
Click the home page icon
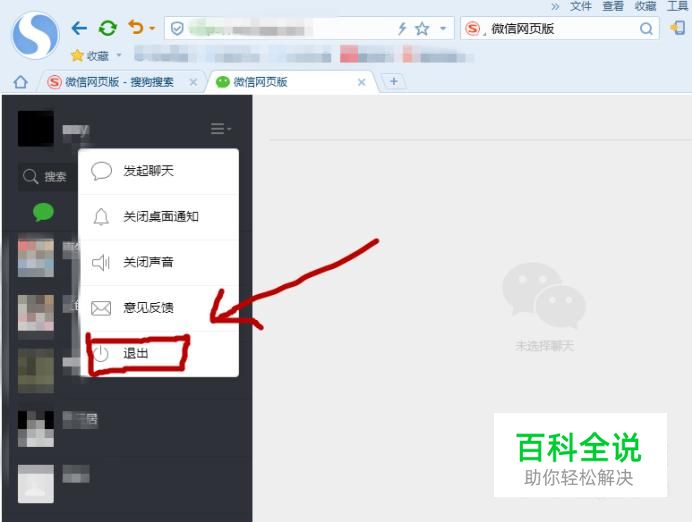pyautogui.click(x=20, y=82)
